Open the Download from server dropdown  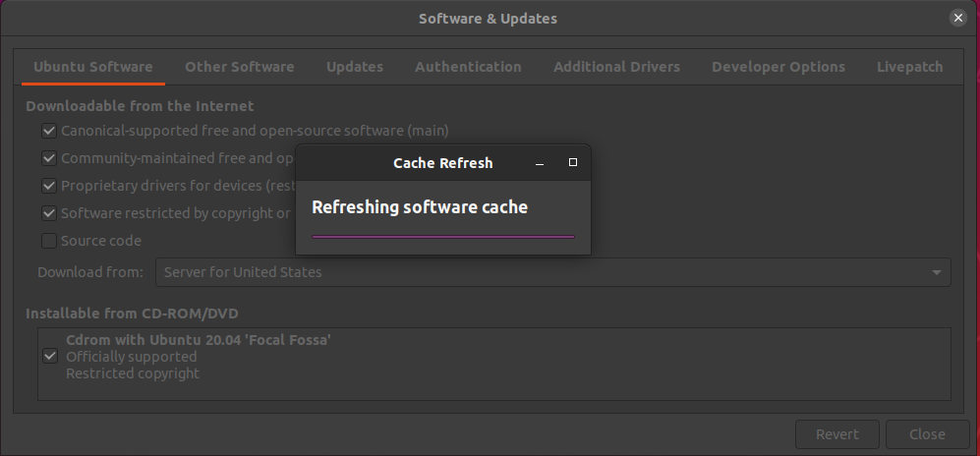(551, 272)
